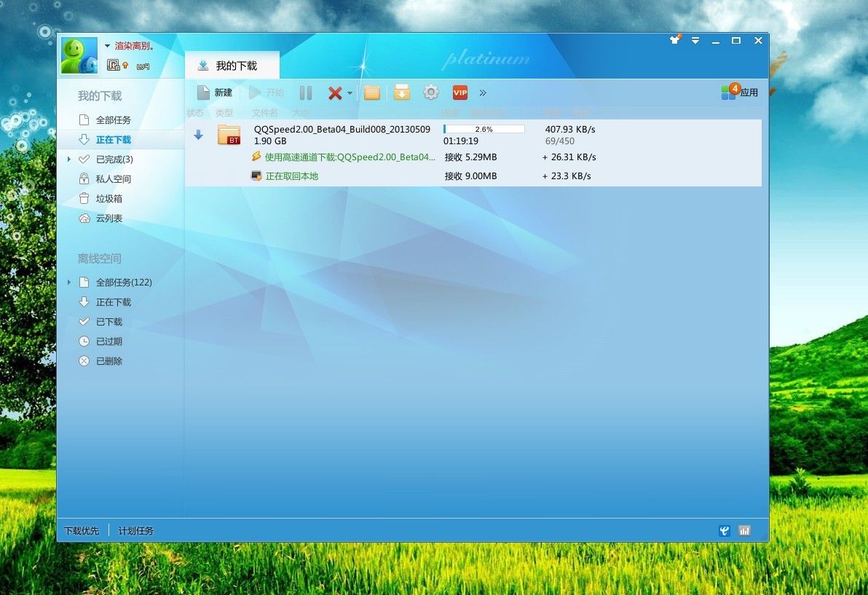Click the blue downloading status arrow of the task
This screenshot has width=868, height=595.
click(x=198, y=135)
